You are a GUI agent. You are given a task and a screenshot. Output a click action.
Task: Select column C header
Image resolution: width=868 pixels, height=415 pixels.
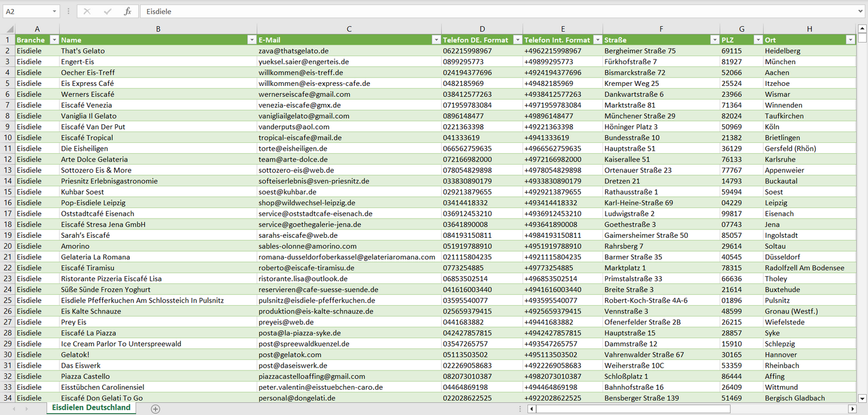(x=349, y=29)
